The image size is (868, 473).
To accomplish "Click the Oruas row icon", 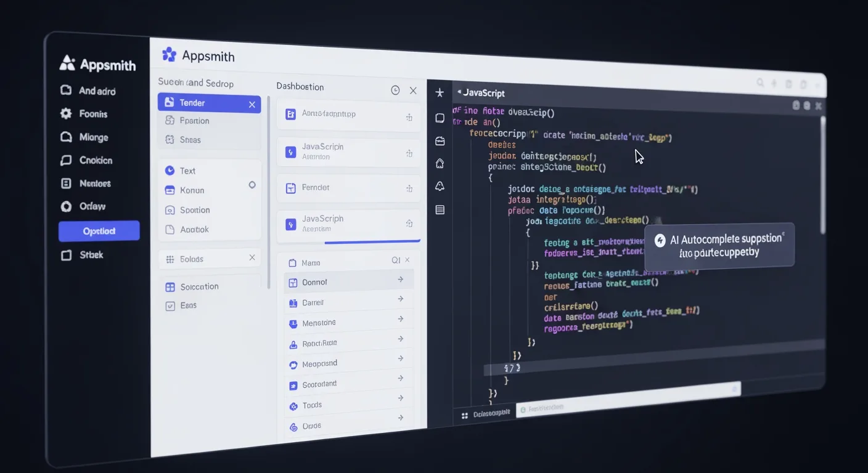I will [293, 426].
